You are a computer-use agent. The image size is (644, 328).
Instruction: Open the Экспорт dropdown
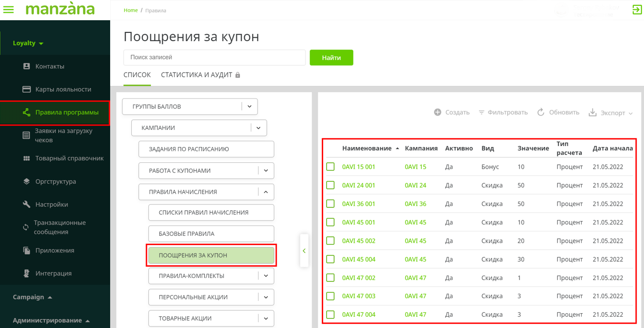tap(610, 113)
